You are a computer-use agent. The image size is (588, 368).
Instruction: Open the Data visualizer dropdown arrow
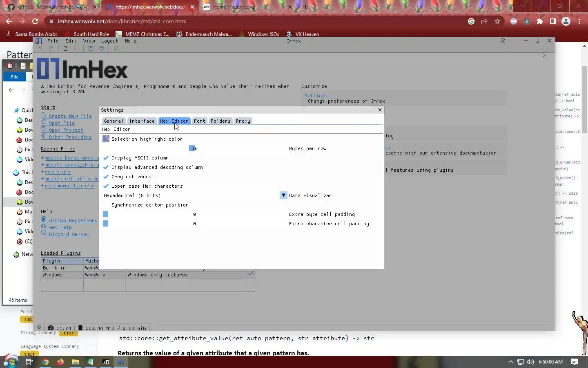(283, 195)
